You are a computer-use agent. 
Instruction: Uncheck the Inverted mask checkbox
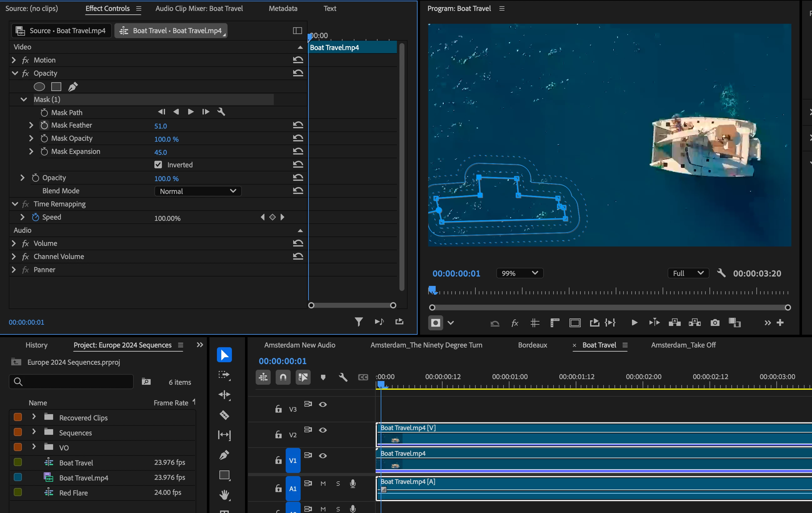[158, 165]
